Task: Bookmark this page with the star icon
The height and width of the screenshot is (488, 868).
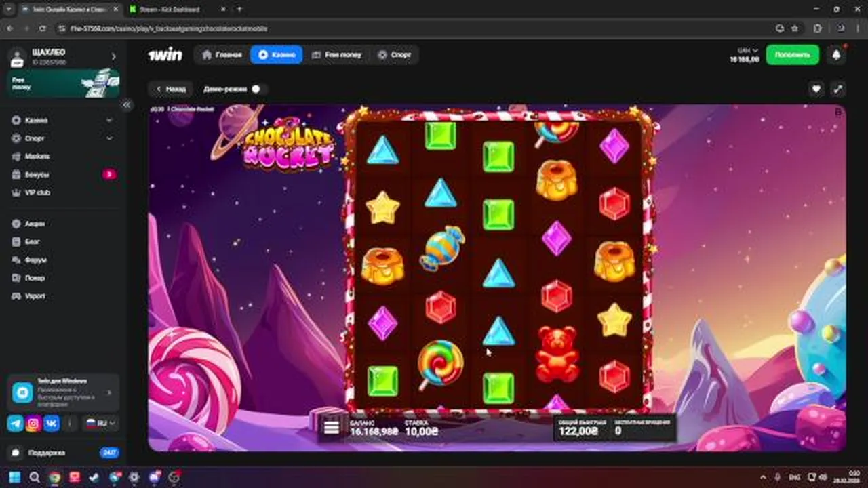Action: click(x=795, y=28)
